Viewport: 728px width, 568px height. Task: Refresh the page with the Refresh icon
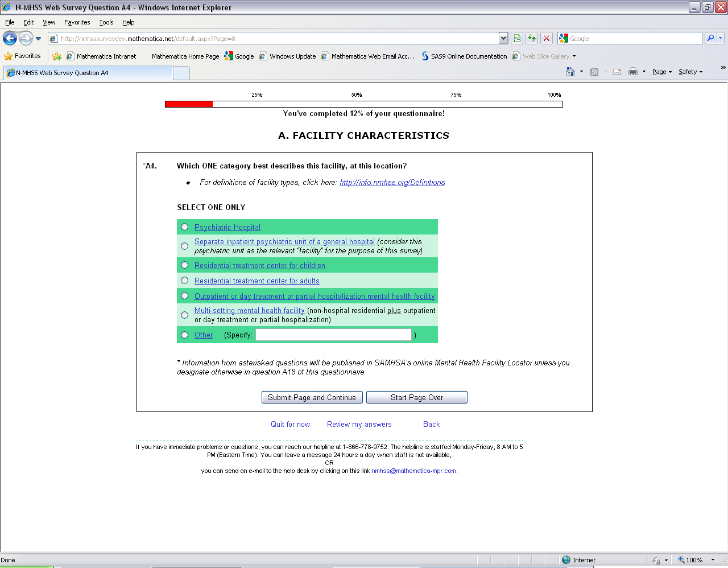[532, 38]
